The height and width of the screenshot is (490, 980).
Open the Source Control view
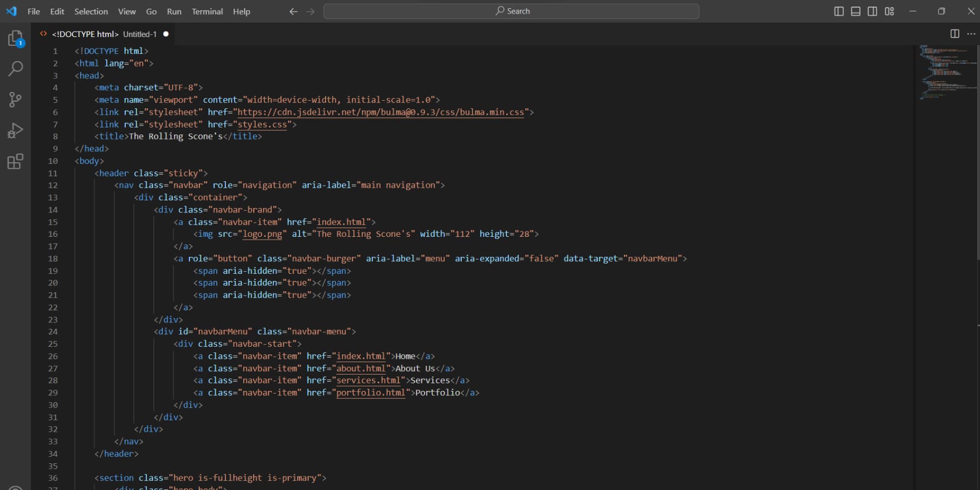(x=15, y=100)
